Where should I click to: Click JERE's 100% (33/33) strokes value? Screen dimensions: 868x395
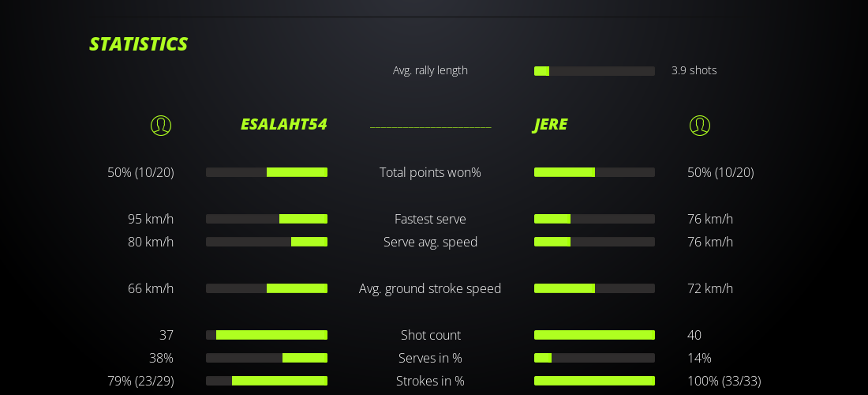[x=724, y=381]
